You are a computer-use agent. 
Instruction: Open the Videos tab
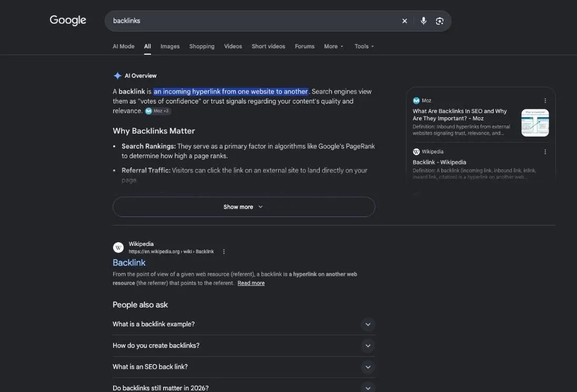(233, 46)
